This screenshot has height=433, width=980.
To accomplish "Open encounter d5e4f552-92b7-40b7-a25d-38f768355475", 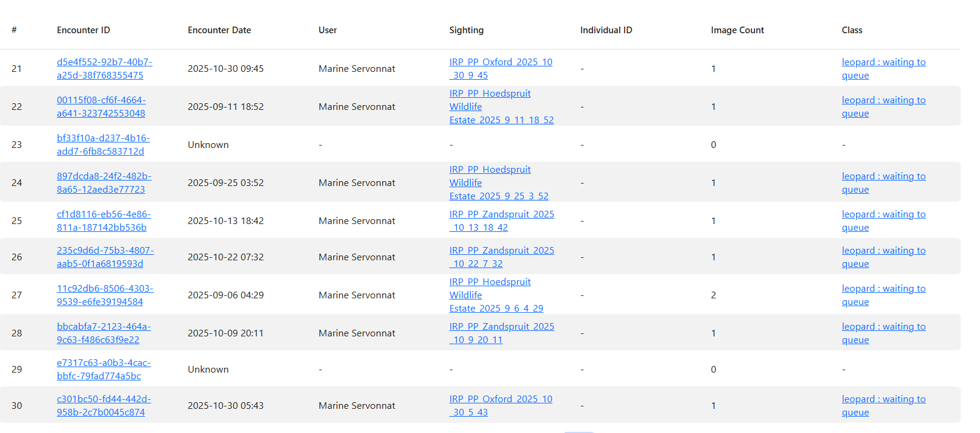I will point(104,62).
